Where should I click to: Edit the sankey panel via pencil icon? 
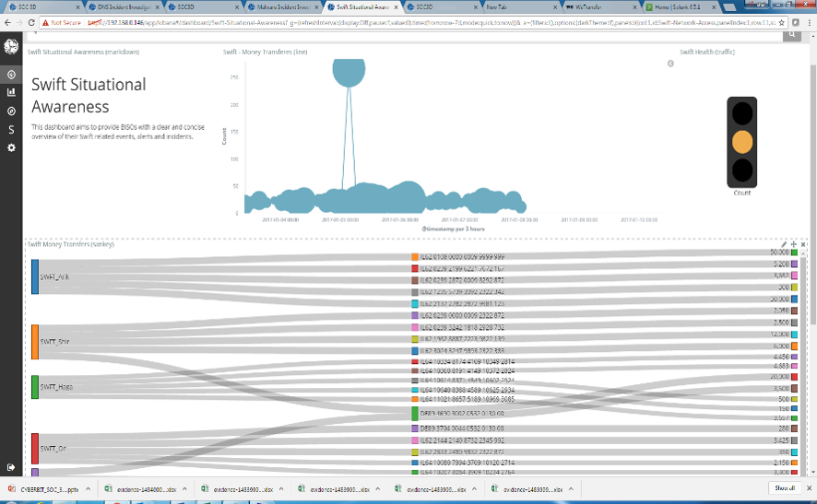point(784,244)
